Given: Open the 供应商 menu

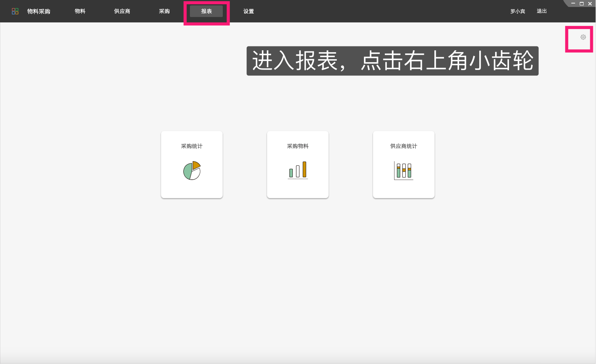Looking at the screenshot, I should coord(121,11).
